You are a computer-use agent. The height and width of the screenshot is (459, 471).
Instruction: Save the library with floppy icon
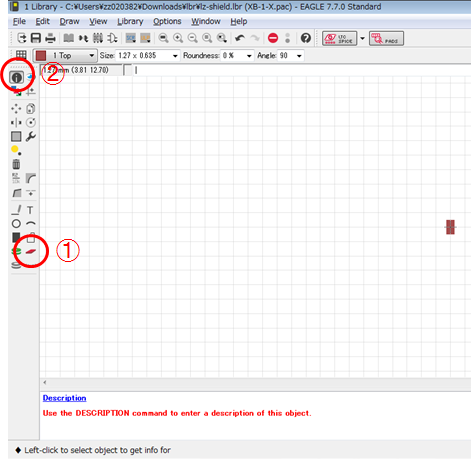pyautogui.click(x=36, y=38)
